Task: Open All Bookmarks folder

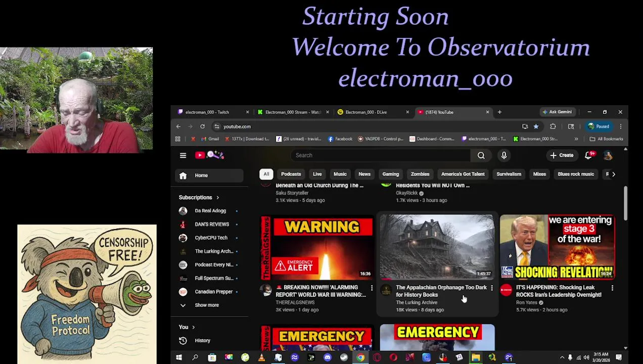Action: pos(607,139)
